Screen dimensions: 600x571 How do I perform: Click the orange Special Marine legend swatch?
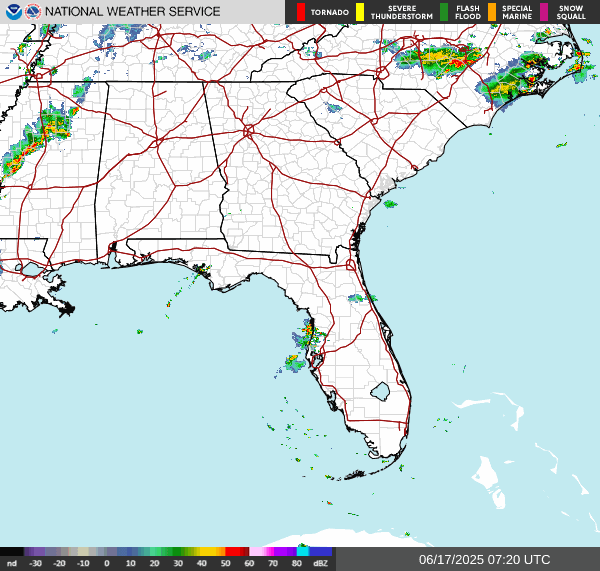pyautogui.click(x=492, y=12)
